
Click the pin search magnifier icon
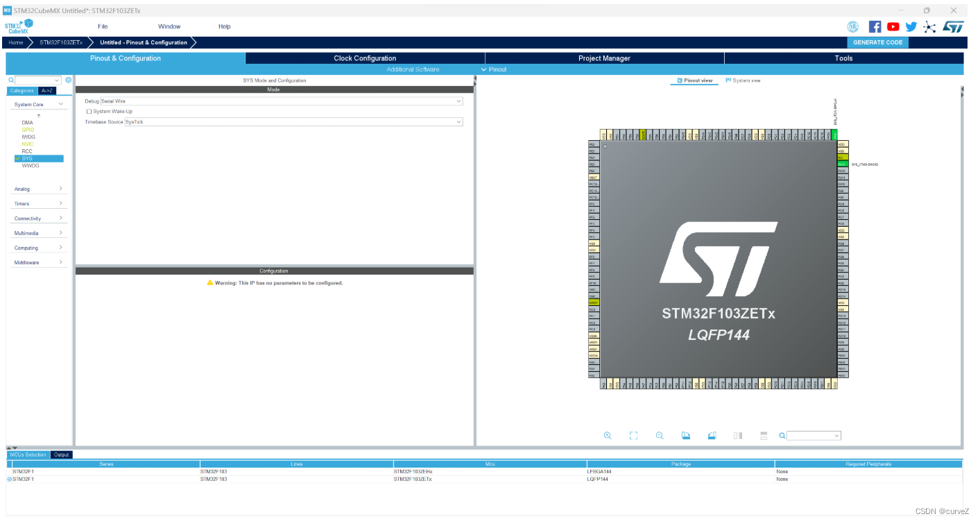click(x=782, y=436)
